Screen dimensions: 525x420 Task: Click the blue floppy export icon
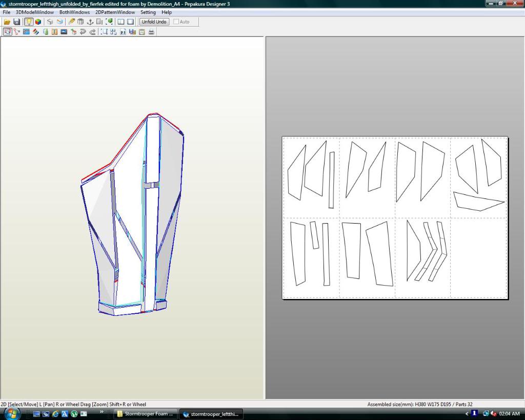[x=132, y=32]
